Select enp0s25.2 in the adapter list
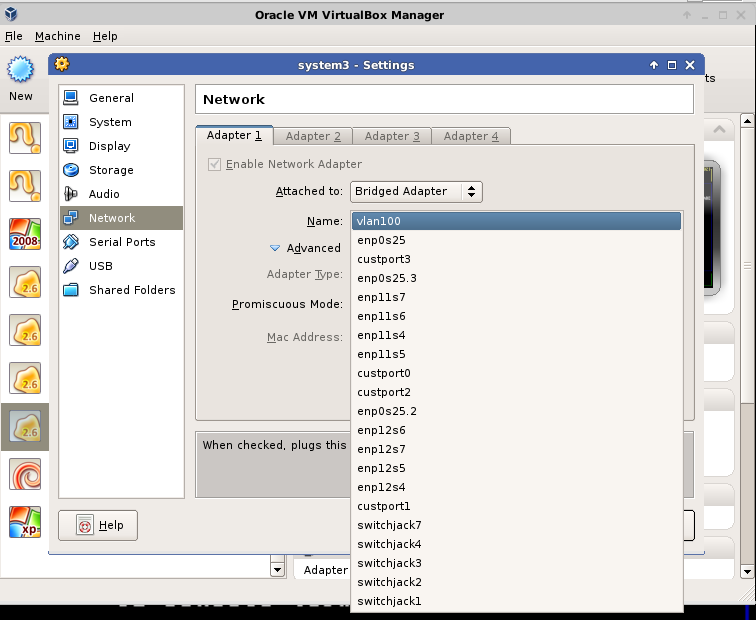 pyautogui.click(x=516, y=411)
